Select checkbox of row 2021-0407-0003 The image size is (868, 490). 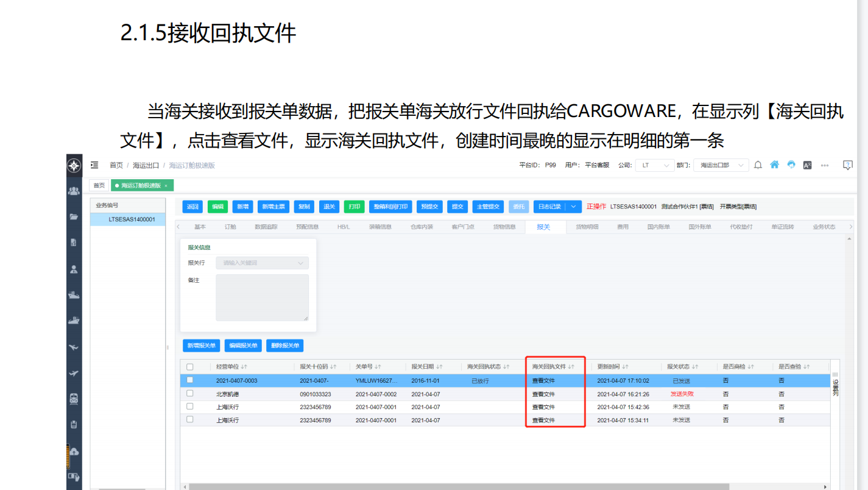coord(190,380)
